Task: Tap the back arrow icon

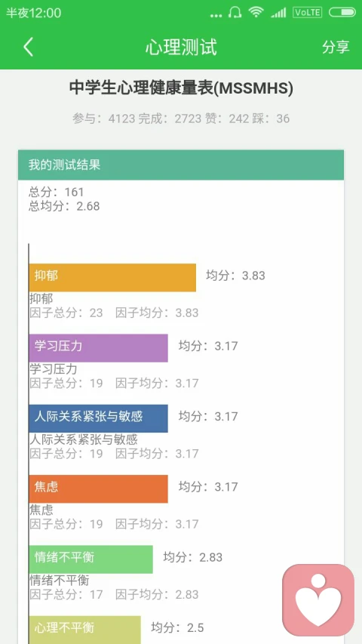Action: click(x=28, y=47)
